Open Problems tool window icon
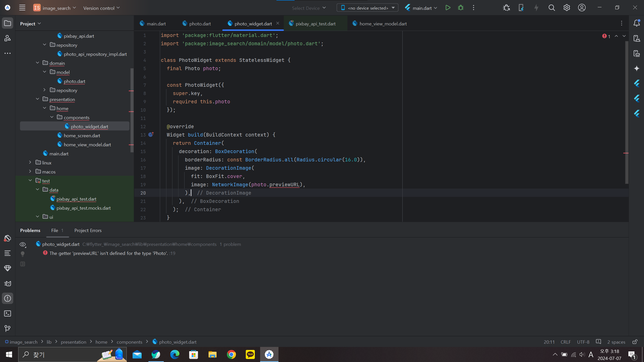644x362 pixels. click(8, 298)
